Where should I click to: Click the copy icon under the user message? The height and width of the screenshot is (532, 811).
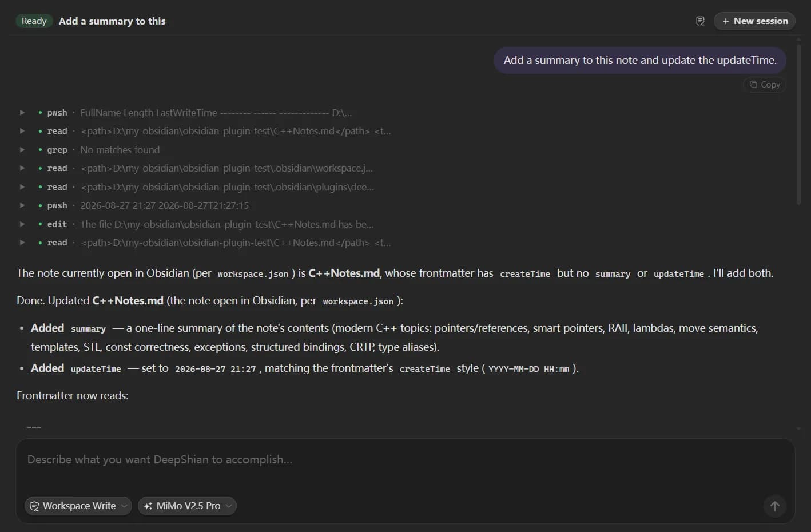[x=753, y=84]
